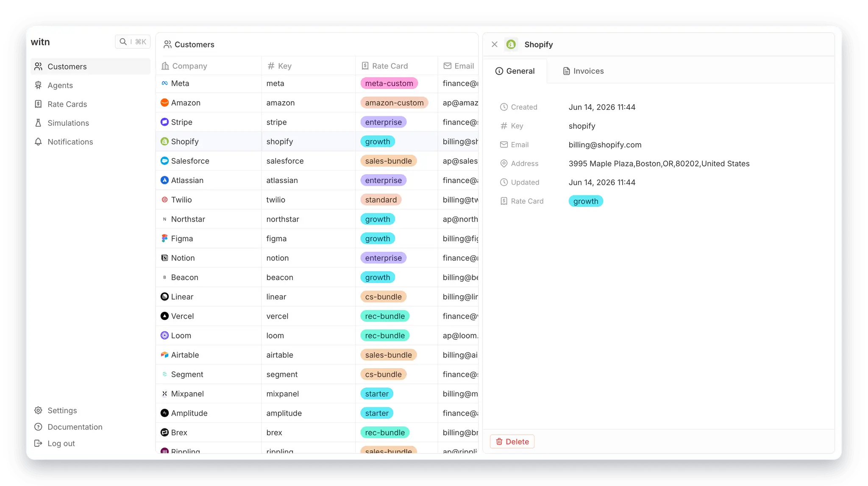Click the amazon-custom rate card badge
Screen dimensions: 868x486
coord(394,103)
